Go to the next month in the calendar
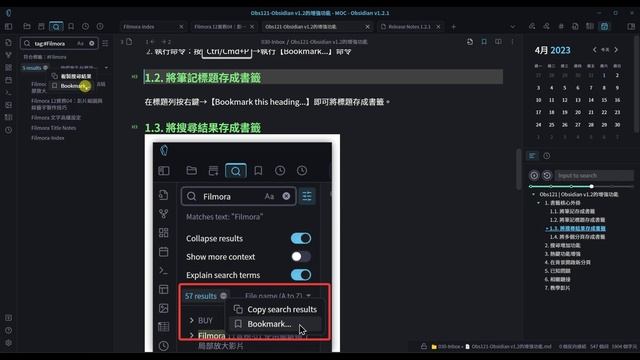The width and height of the screenshot is (640, 360). (x=616, y=50)
